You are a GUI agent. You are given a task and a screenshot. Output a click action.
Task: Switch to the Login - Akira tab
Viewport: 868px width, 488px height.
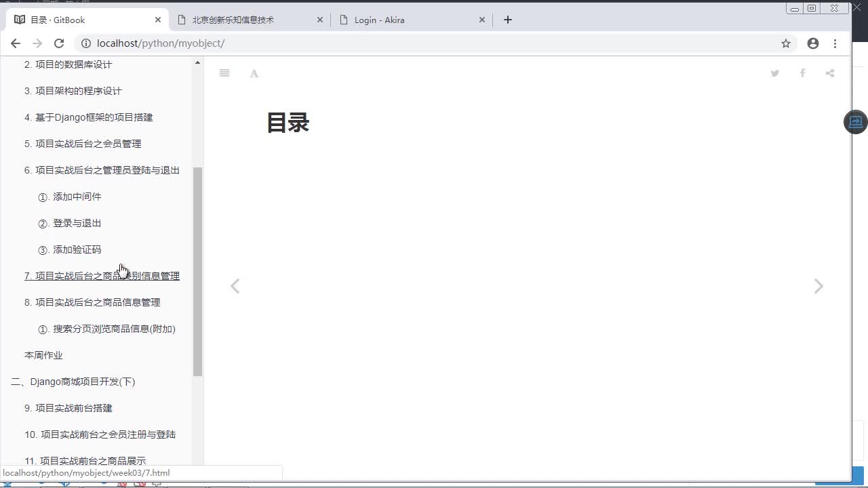pos(412,20)
